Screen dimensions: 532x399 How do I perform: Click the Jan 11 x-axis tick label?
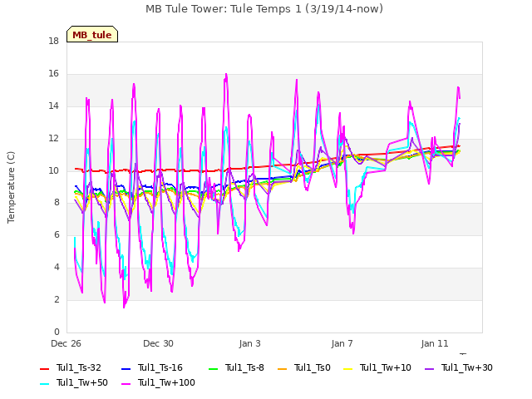coord(435,343)
